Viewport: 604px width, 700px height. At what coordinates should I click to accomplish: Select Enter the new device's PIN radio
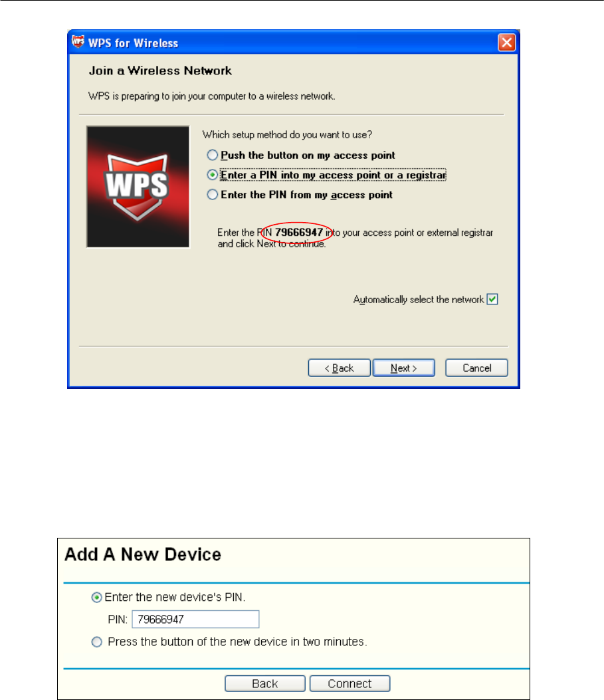pyautogui.click(x=97, y=598)
